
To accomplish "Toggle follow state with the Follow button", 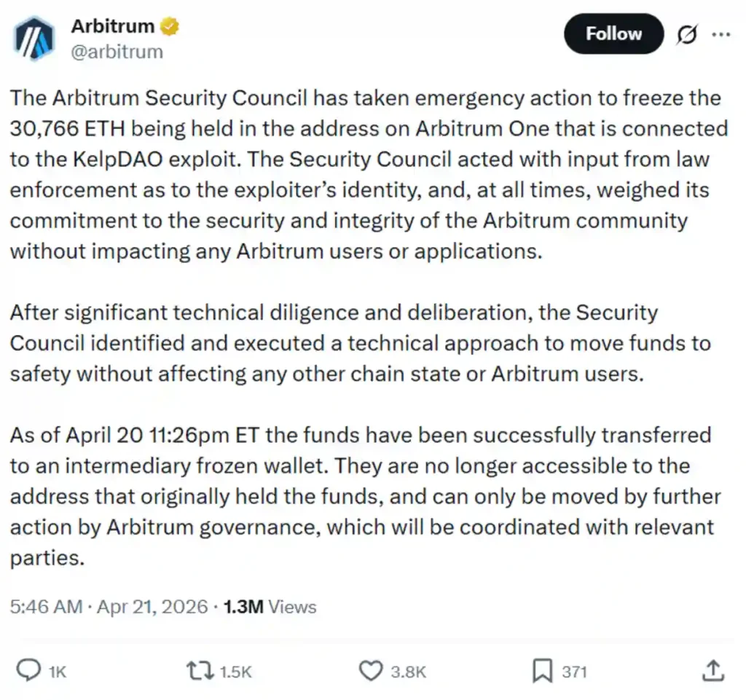I will [x=613, y=34].
